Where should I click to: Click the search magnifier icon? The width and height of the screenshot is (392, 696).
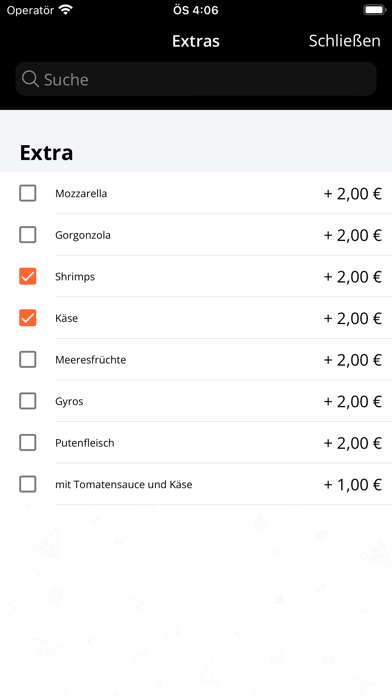click(30, 79)
